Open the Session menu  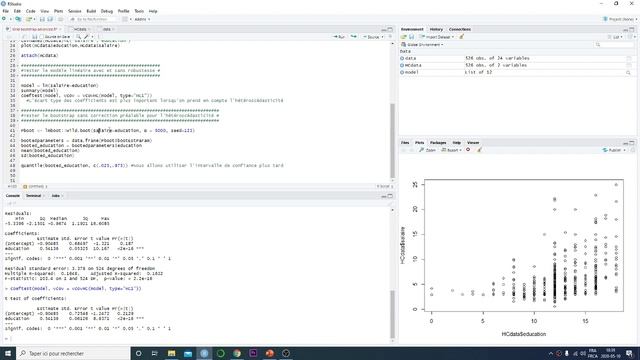pyautogui.click(x=74, y=11)
